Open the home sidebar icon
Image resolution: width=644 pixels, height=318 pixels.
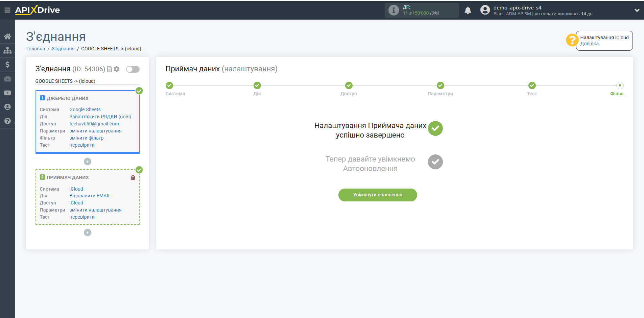[x=7, y=36]
